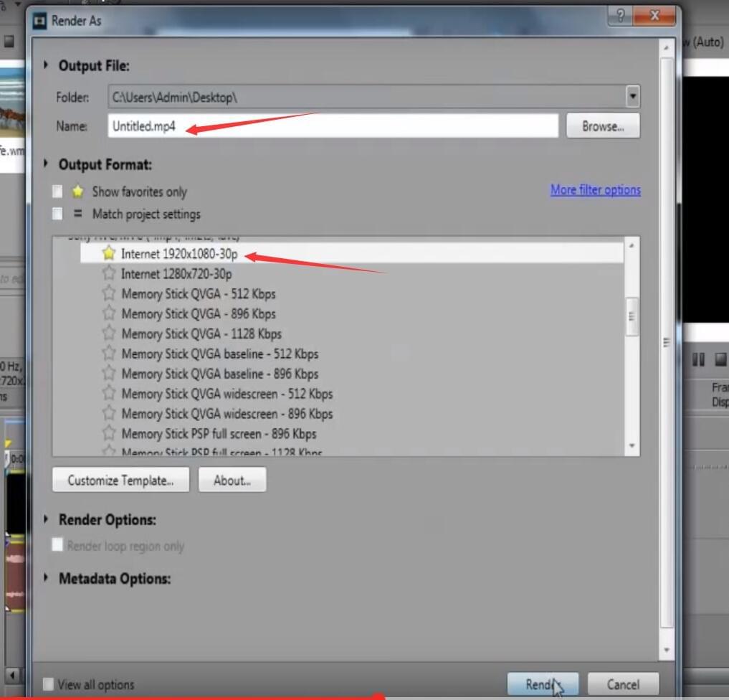Star Memory Stick QVGA - 512 Kbps
This screenshot has width=729, height=700.
pyautogui.click(x=109, y=293)
